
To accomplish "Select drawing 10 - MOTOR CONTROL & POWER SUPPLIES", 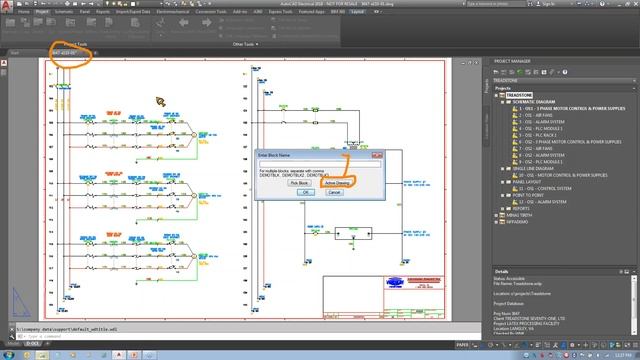I will (x=563, y=175).
